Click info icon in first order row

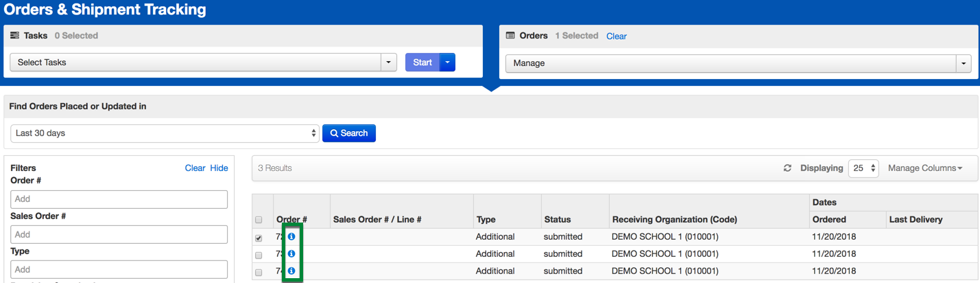(x=291, y=237)
